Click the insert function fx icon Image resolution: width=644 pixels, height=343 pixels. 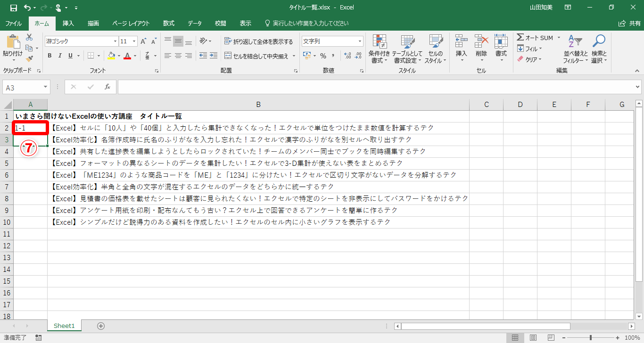(107, 87)
